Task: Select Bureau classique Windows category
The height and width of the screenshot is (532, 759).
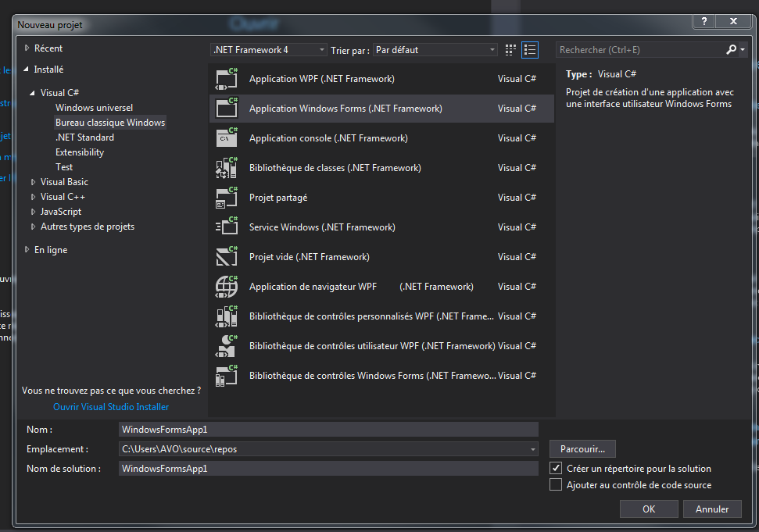Action: [110, 123]
